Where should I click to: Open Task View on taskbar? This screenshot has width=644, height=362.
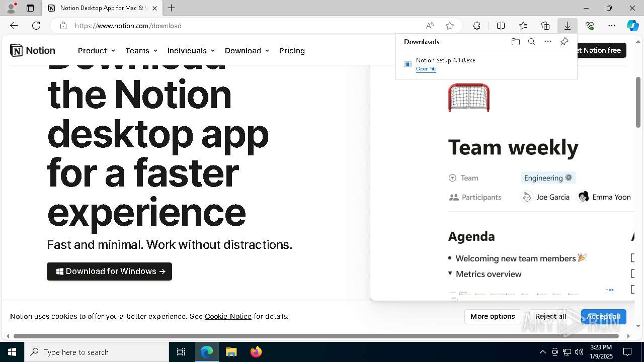point(181,352)
